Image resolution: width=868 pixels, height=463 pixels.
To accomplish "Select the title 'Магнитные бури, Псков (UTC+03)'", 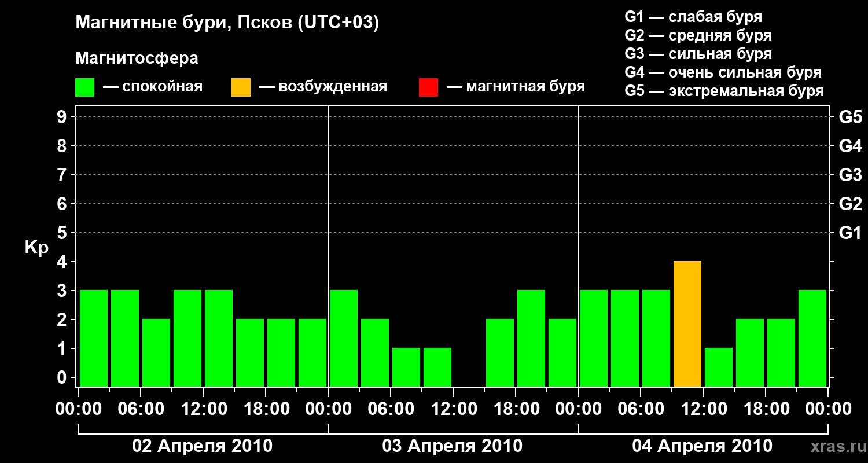I will 227,23.
